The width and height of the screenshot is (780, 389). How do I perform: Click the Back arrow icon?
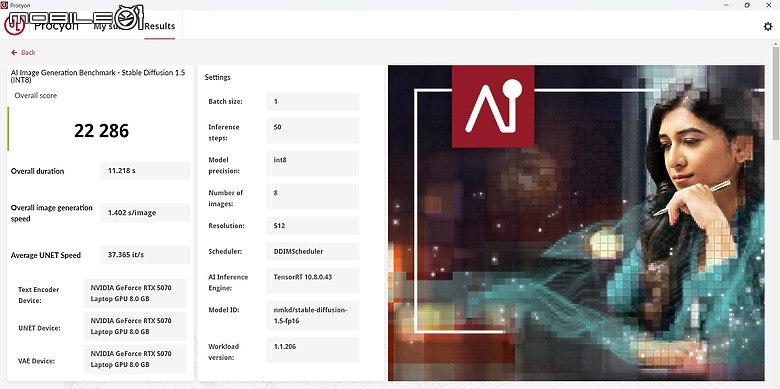[14, 52]
